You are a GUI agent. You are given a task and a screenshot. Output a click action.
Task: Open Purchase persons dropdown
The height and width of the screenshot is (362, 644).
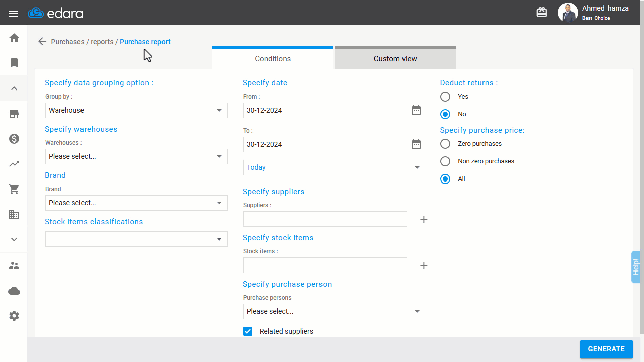(334, 311)
